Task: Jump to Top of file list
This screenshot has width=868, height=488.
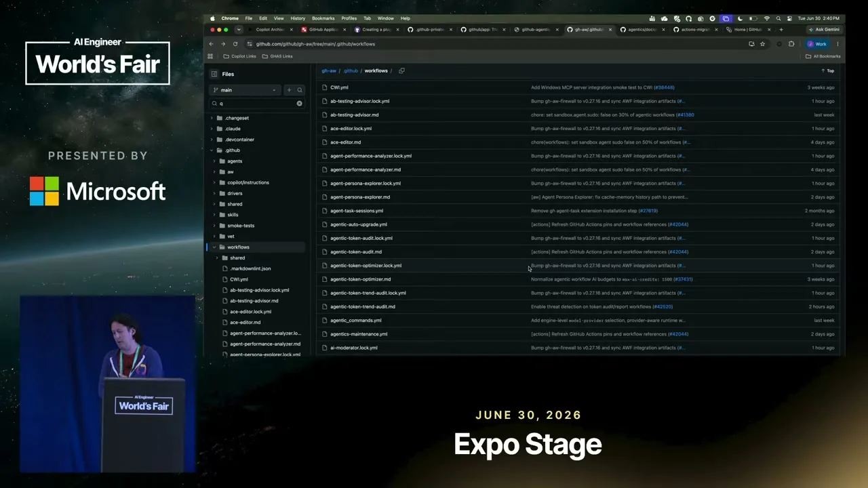Action: pos(827,70)
